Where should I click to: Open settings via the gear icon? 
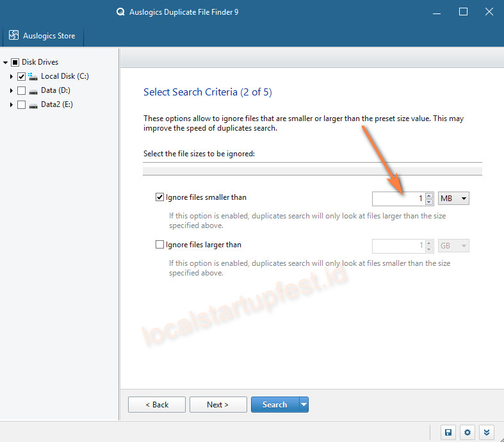[467, 432]
